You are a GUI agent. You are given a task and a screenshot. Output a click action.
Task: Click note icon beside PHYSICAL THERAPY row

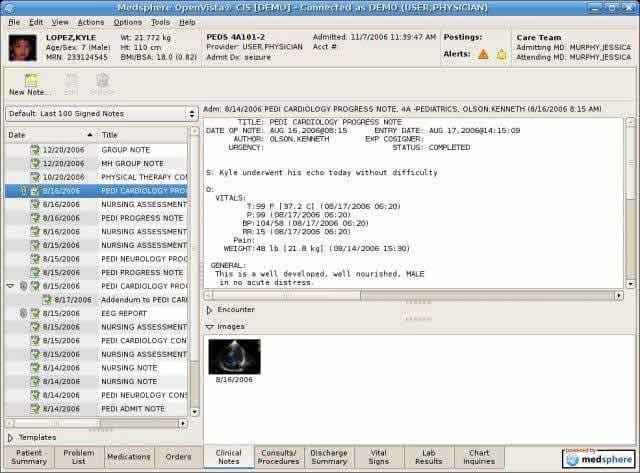tap(35, 177)
